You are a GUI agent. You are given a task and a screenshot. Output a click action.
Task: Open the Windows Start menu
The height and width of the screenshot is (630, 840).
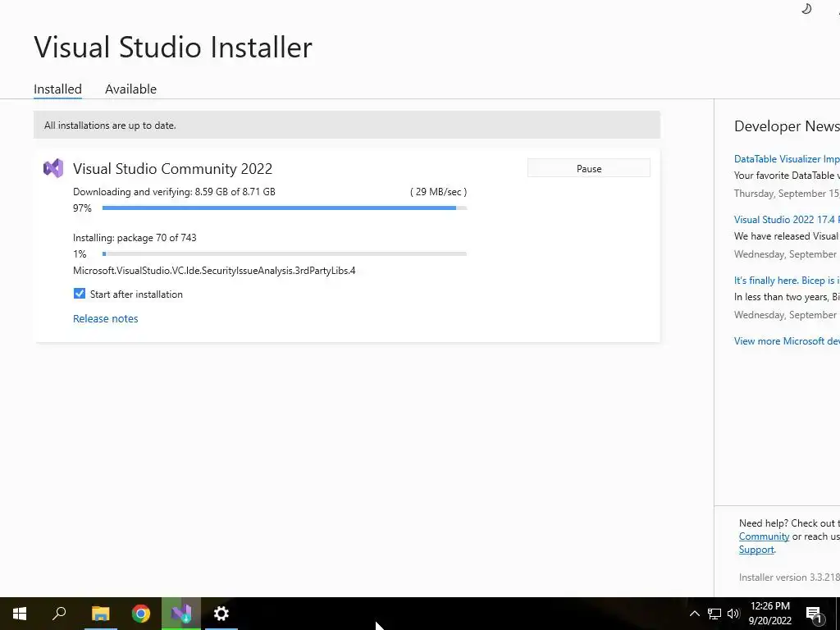20,613
